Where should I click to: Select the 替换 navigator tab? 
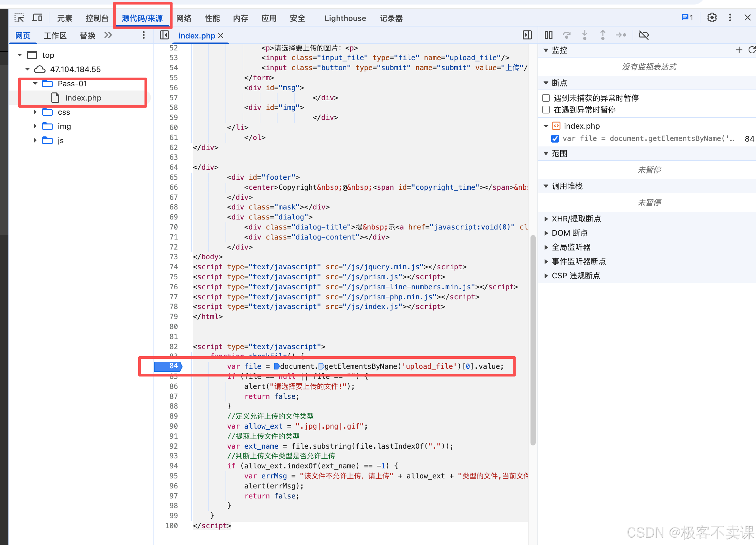pos(87,36)
